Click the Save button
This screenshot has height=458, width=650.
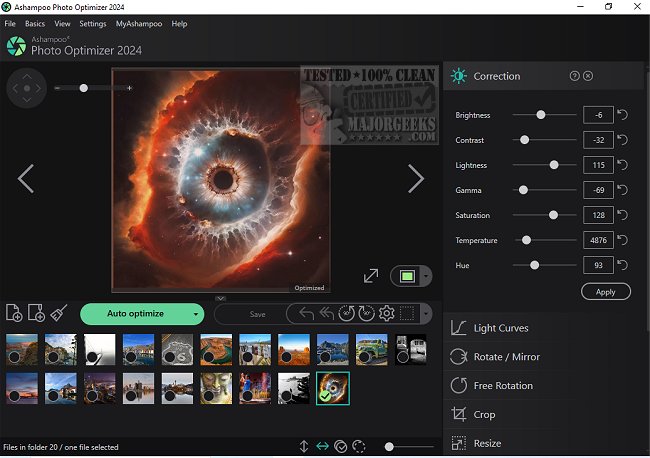point(257,314)
